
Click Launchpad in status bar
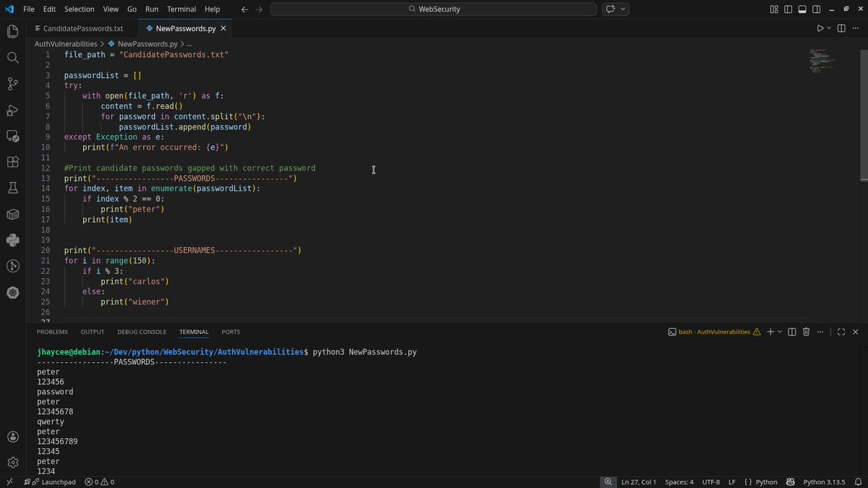point(53,481)
